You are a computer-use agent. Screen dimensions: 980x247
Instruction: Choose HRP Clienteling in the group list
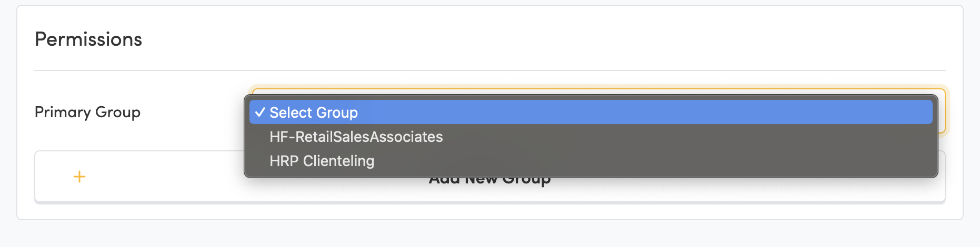322,161
